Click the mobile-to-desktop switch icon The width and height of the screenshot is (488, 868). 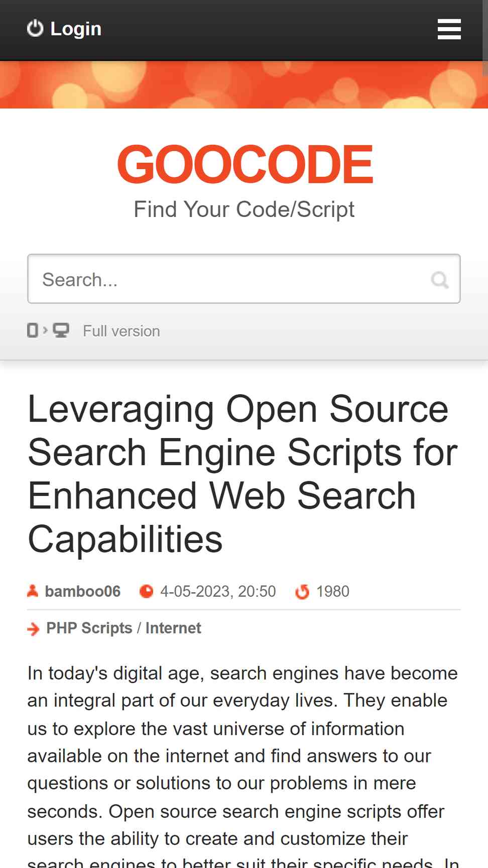coord(48,331)
